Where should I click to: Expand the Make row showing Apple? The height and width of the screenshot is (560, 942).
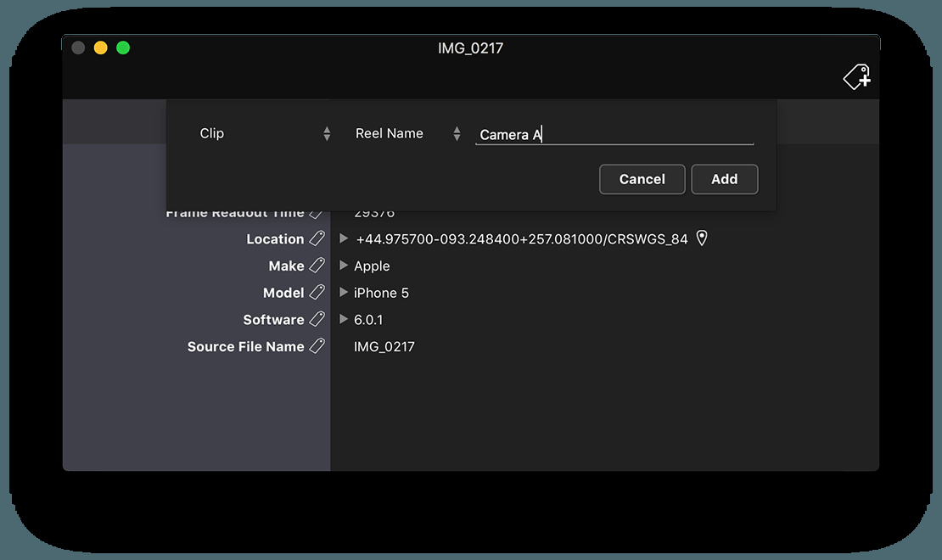point(344,266)
